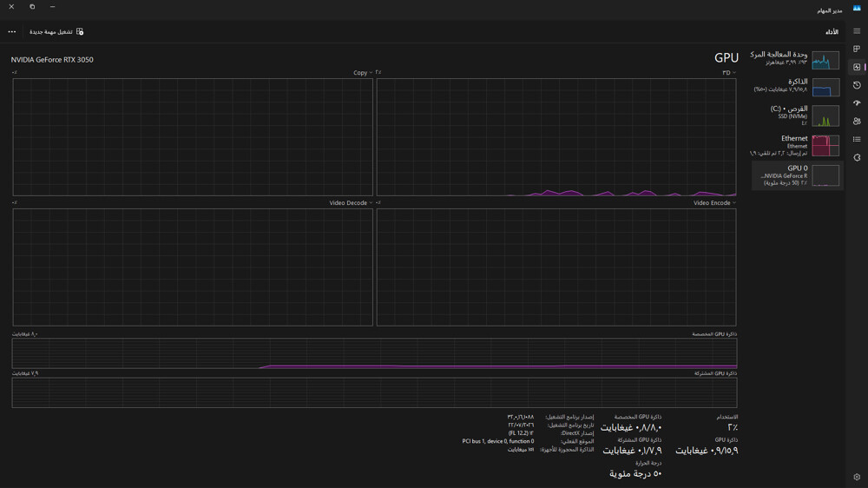Click the إصدار DirectX label
Screen dimensions: 868x488
coord(577,433)
